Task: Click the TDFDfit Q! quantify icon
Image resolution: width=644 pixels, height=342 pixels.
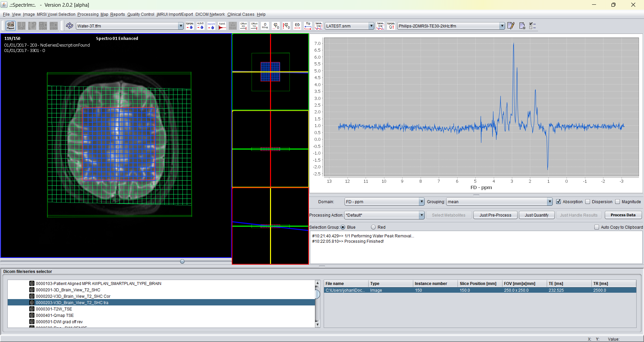Action: (x=391, y=26)
